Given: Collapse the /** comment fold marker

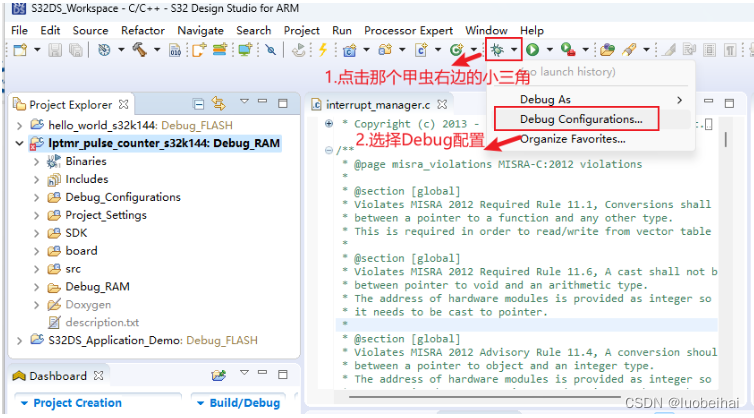Looking at the screenshot, I should point(329,151).
